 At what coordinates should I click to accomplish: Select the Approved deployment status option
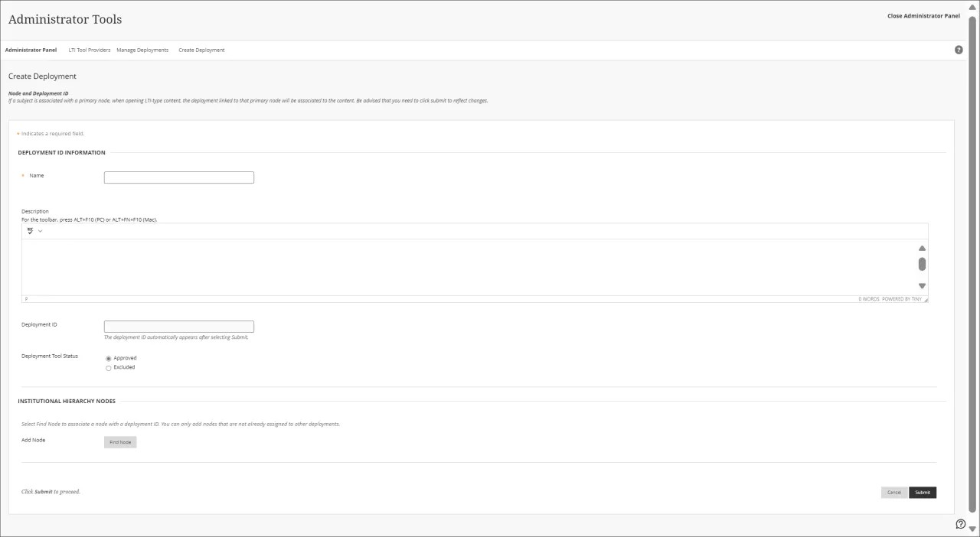[x=108, y=358]
